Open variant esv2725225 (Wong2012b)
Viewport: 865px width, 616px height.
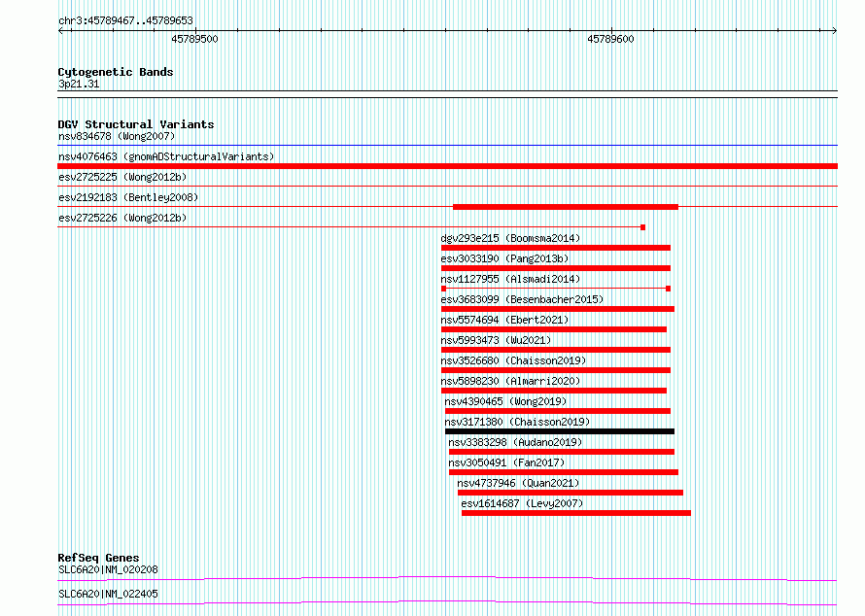(x=122, y=177)
